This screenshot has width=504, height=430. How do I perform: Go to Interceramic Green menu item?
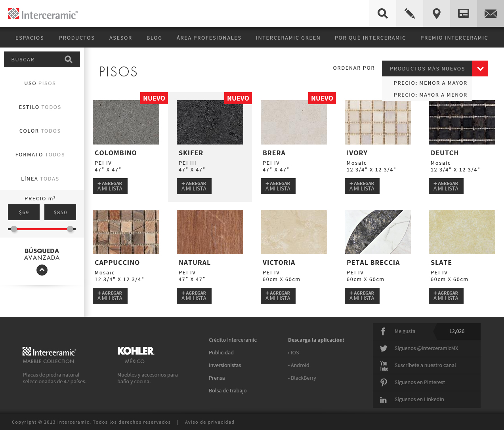click(x=288, y=38)
